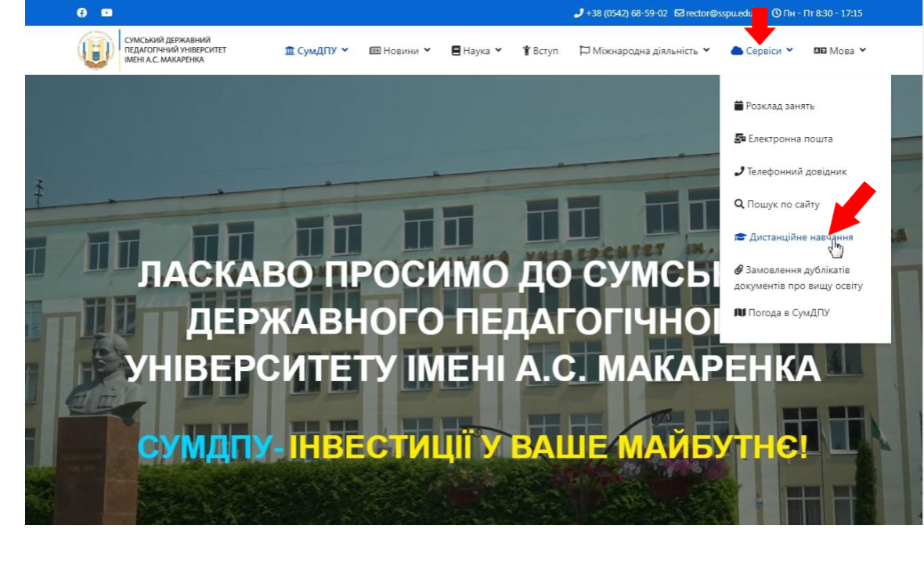Click the language icon beside Мова

821,51
